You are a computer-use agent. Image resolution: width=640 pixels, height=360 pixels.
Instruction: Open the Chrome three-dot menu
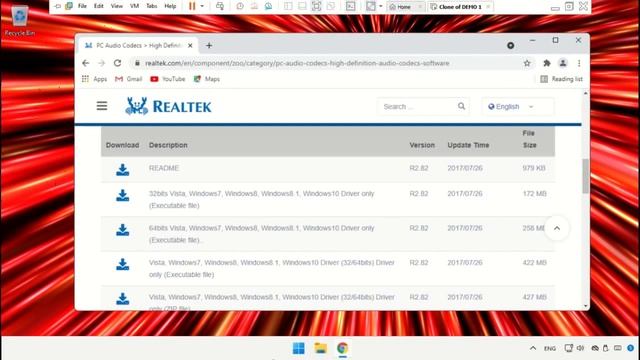[579, 63]
